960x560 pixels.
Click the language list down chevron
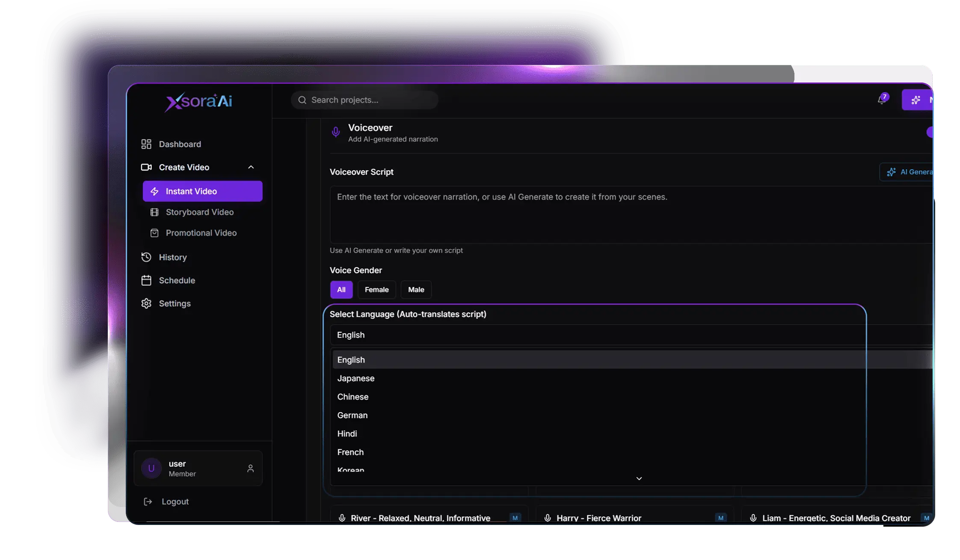click(639, 478)
